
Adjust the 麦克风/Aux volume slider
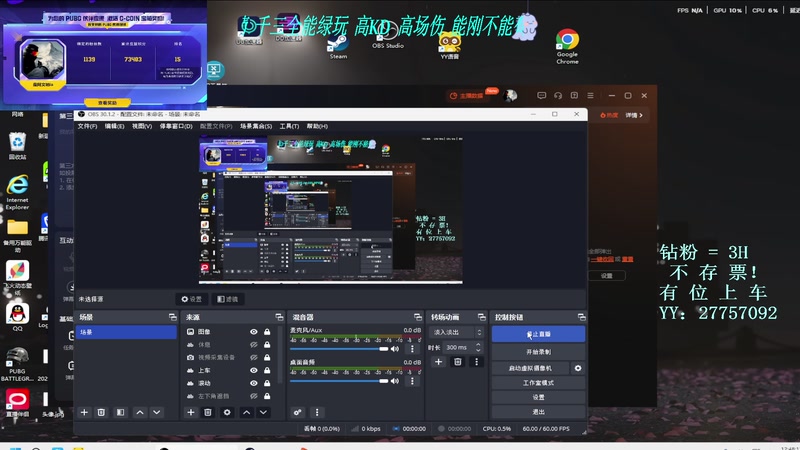[x=341, y=349]
